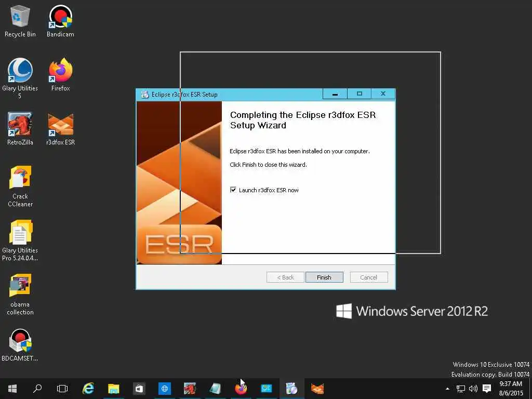Click the blue globe taskbar icon
The width and height of the screenshot is (532, 399).
(x=165, y=389)
